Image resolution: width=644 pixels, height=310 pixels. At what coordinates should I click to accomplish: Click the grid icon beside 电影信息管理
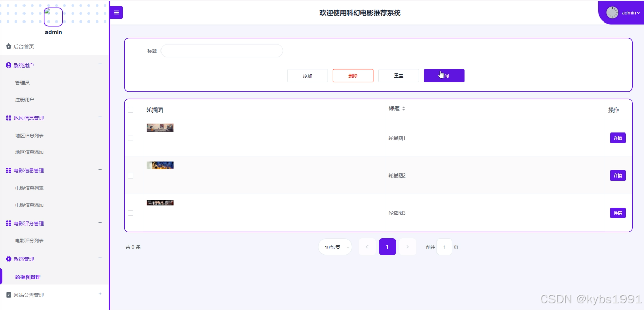tap(9, 170)
